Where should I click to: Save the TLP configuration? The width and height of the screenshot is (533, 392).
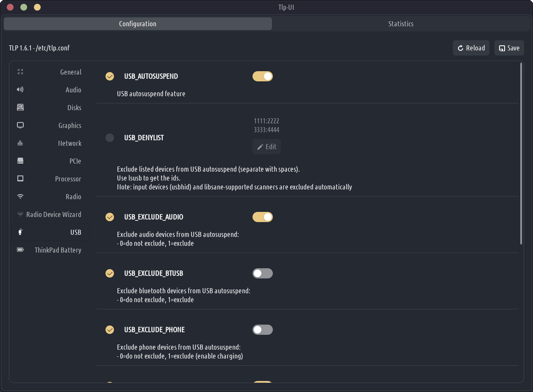point(509,48)
